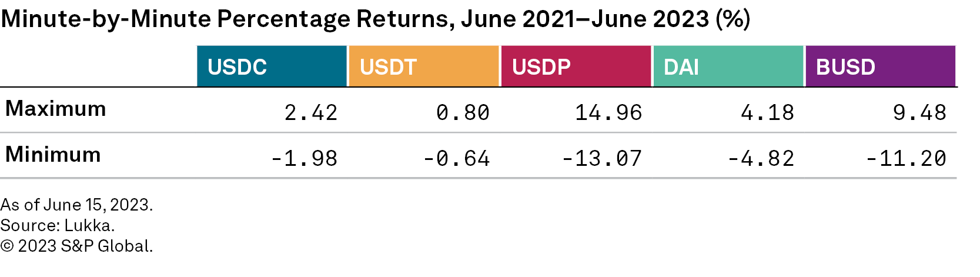Viewport: 980px width, 277px height.
Task: Click USDP maximum value 14.96
Action: point(608,112)
